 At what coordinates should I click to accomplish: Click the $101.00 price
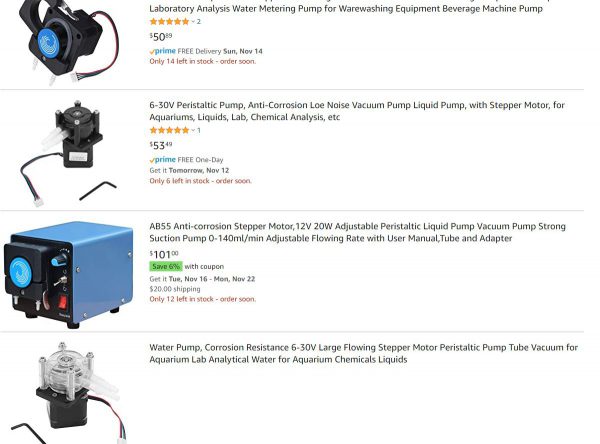point(164,254)
